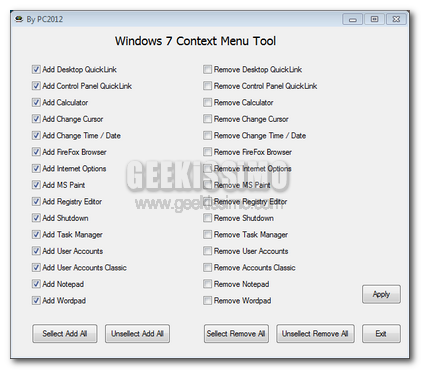Tick Remove Change Cursor checkbox

pyautogui.click(x=207, y=119)
